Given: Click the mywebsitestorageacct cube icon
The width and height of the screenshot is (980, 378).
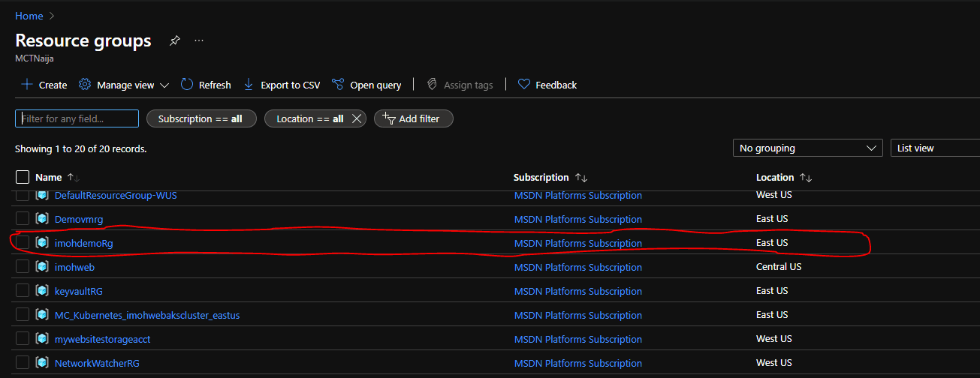Looking at the screenshot, I should click(42, 339).
